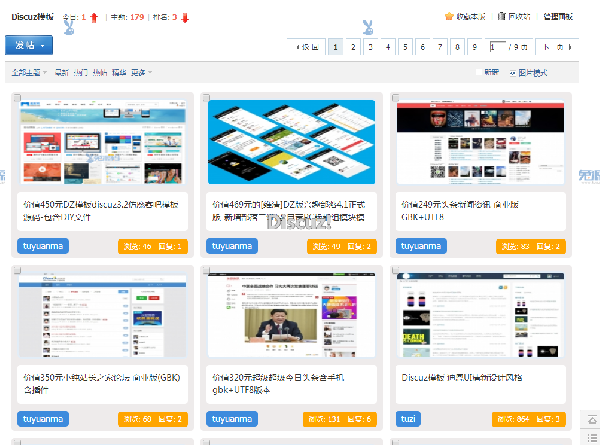The height and width of the screenshot is (445, 600).
Task: Click the 返回 back button in pagination
Action: pos(307,47)
